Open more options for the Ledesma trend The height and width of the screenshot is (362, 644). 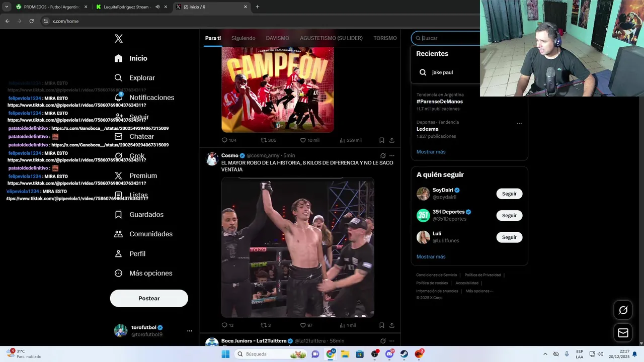[519, 124]
